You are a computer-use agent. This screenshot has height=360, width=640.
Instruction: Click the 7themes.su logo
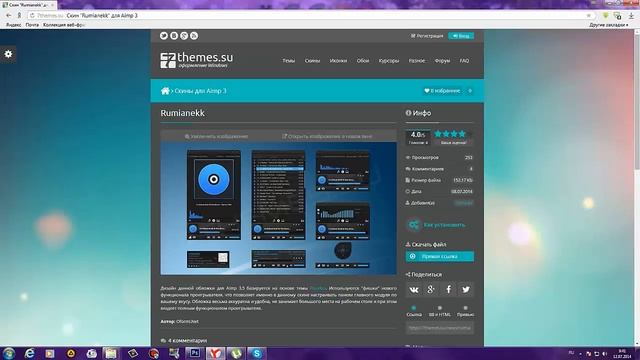(x=197, y=60)
